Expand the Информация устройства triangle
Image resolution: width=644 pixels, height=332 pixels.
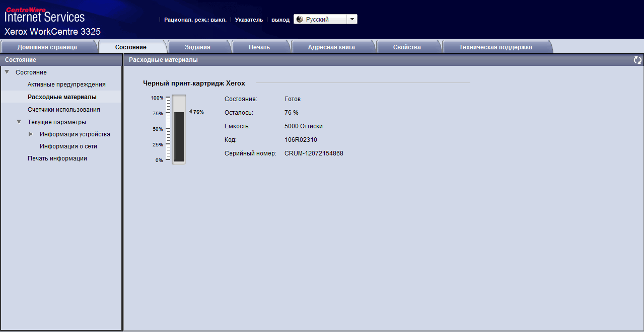coord(31,134)
